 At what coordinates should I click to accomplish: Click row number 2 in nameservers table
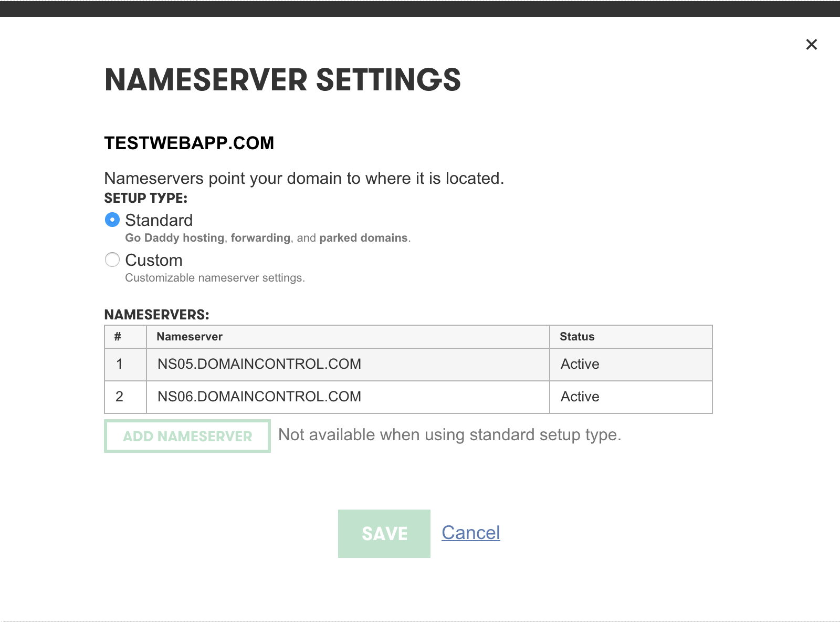pos(119,397)
